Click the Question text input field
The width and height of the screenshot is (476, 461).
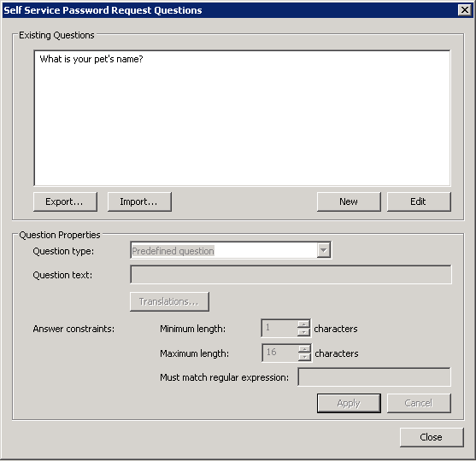291,275
